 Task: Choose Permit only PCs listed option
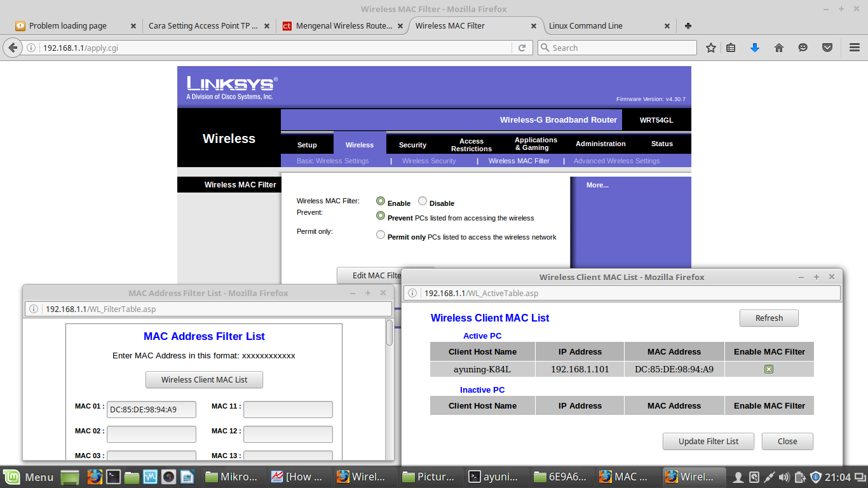381,235
